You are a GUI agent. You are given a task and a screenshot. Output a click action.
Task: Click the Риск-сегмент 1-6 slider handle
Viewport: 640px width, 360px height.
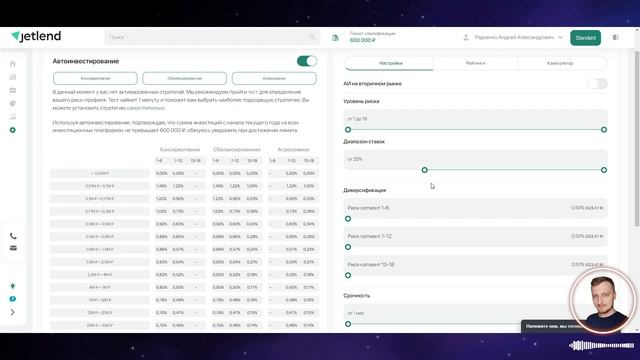point(348,219)
